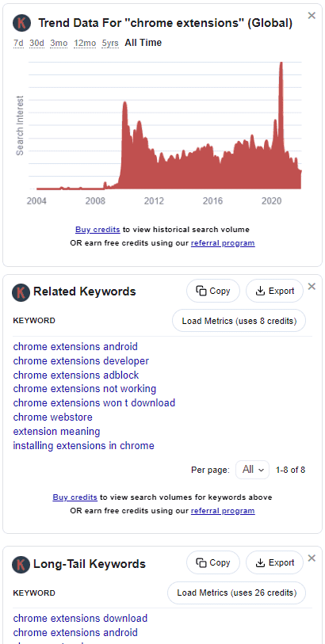Click Keywords Everywhere logo beside Long-Tail Keywords
This screenshot has width=325, height=644.
[21, 564]
